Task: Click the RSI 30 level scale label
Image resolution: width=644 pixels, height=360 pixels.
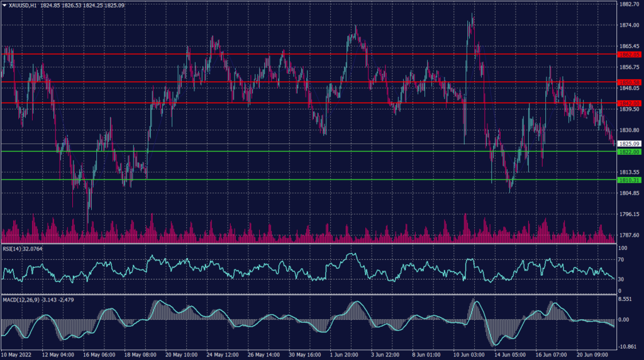Action: 622,279
